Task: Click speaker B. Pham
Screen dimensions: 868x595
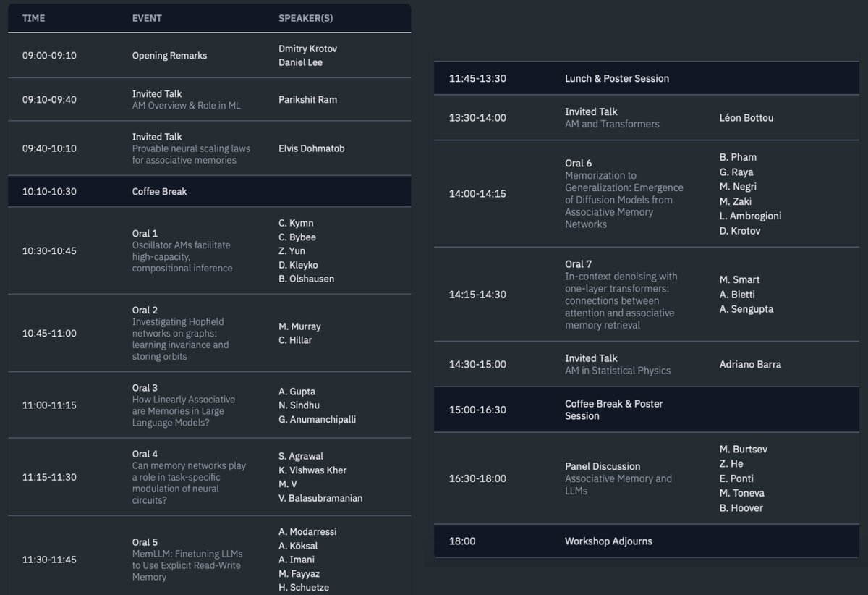Action: tap(738, 157)
